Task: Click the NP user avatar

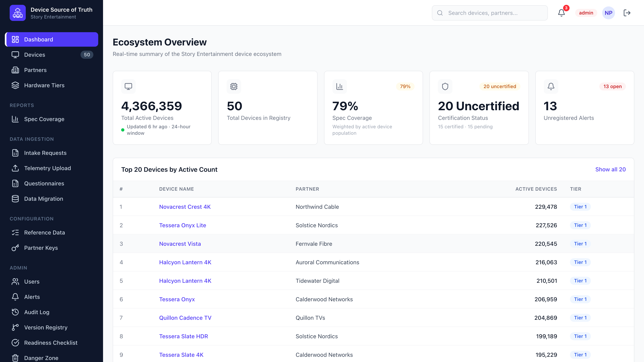Action: click(x=609, y=13)
